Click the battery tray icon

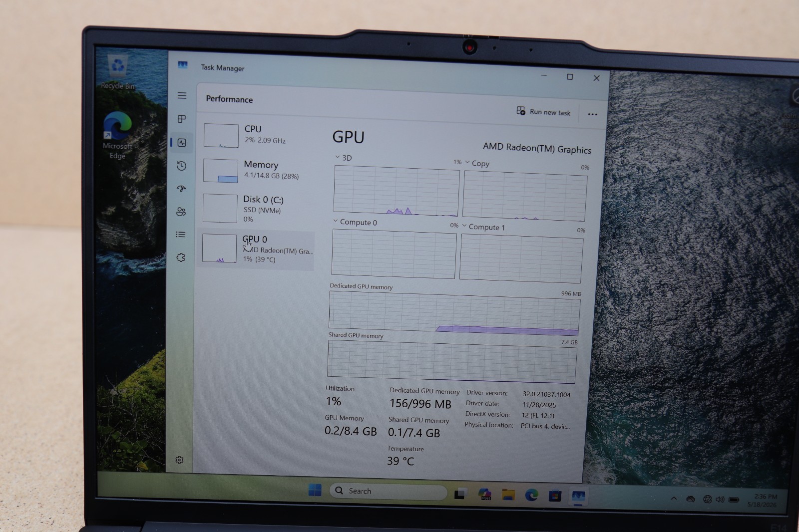coord(734,500)
